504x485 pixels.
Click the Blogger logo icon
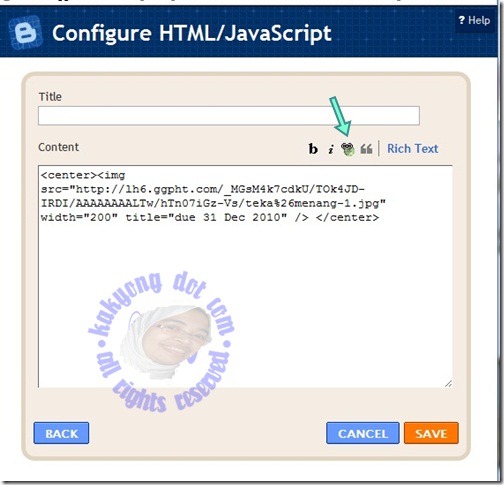pos(26,33)
